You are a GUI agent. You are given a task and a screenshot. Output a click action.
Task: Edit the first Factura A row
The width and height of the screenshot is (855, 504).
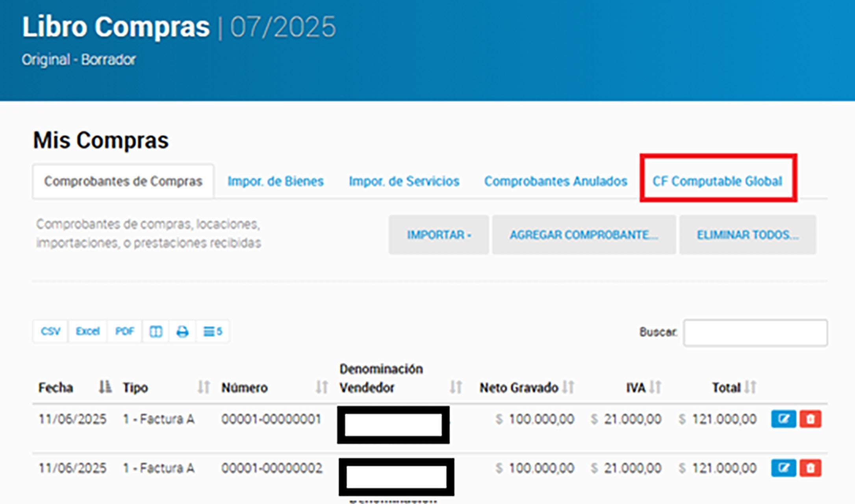click(783, 419)
